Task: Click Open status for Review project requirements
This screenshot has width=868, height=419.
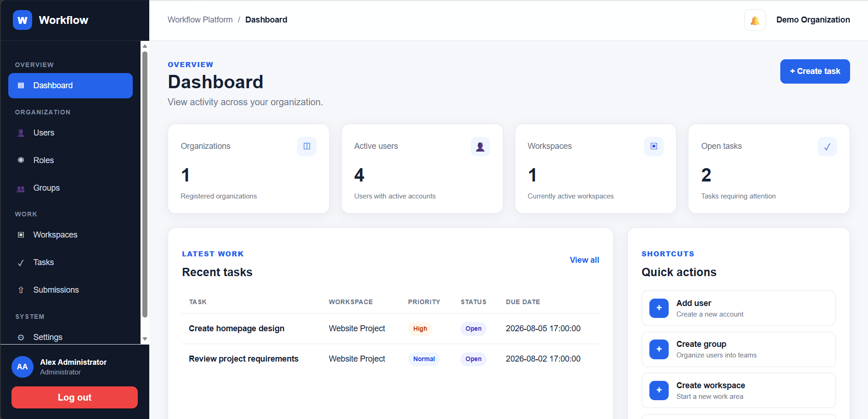Action: (473, 359)
